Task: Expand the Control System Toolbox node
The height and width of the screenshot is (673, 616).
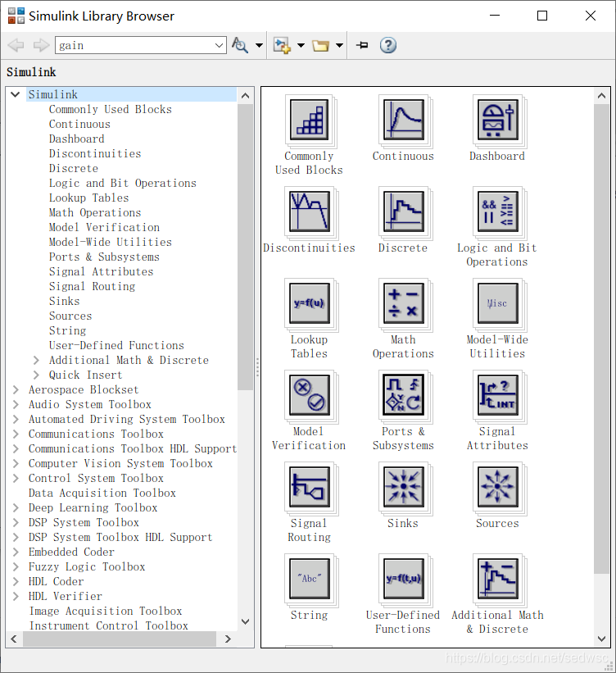Action: (x=16, y=478)
